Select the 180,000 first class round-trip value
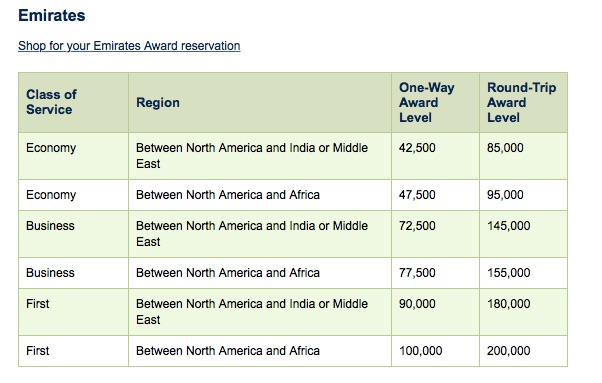The height and width of the screenshot is (383, 602). click(509, 304)
